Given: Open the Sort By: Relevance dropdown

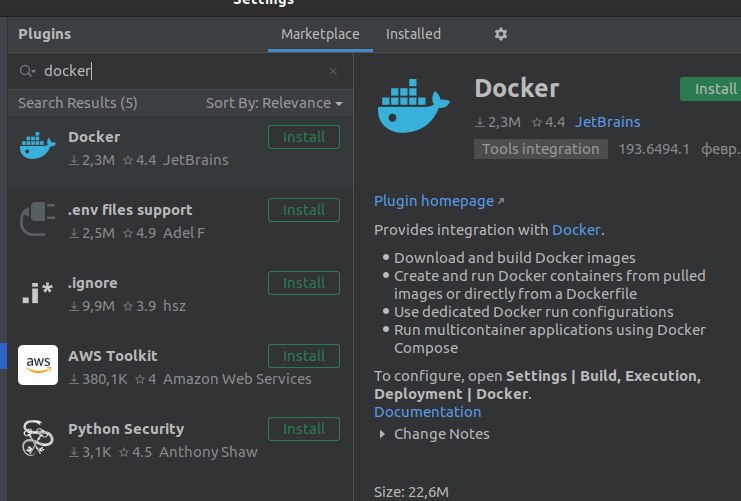Looking at the screenshot, I should (274, 103).
